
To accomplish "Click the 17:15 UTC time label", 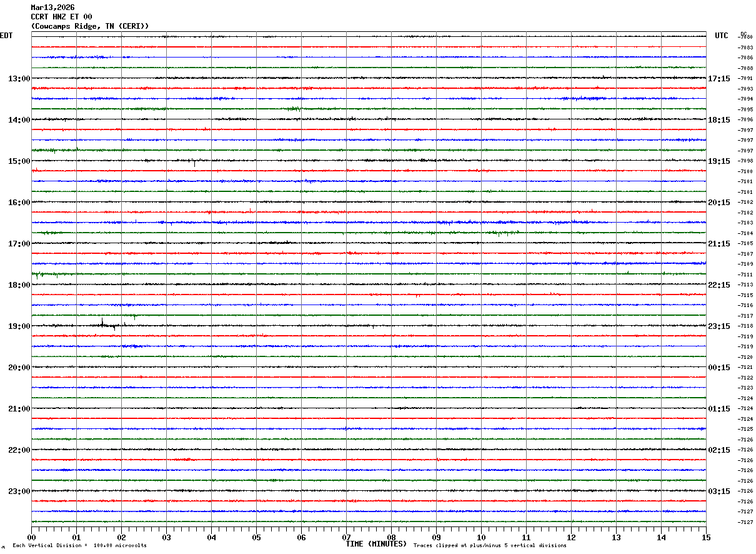I will (x=719, y=79).
